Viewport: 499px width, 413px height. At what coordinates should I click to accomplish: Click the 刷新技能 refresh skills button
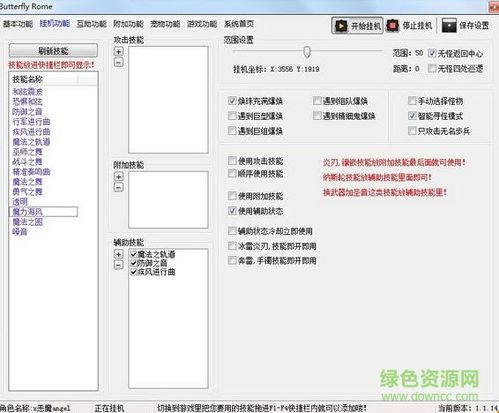pos(53,51)
